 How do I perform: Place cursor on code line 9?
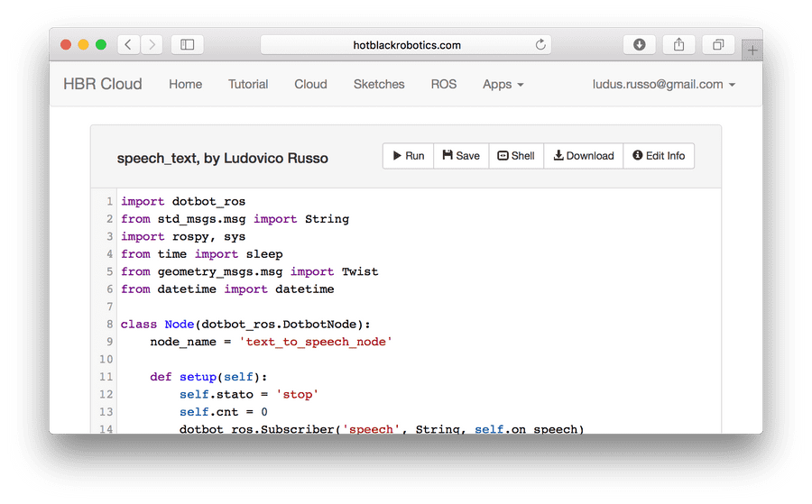click(x=271, y=342)
